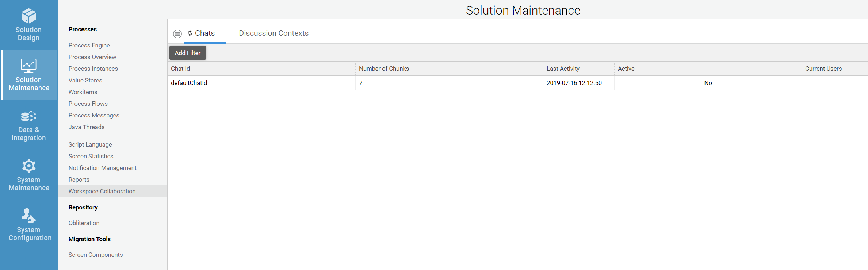
Task: Sort by the Last Activity column header
Action: (x=563, y=69)
